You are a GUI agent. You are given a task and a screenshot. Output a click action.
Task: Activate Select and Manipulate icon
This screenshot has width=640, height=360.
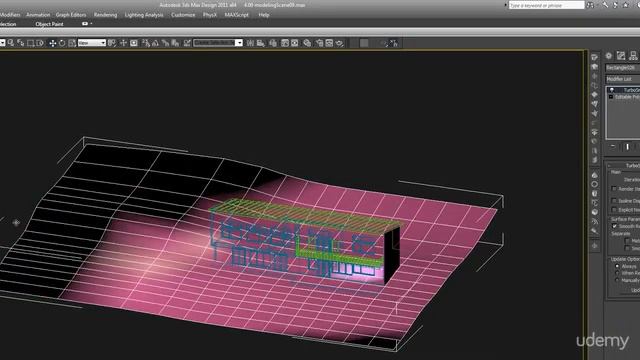click(x=123, y=43)
